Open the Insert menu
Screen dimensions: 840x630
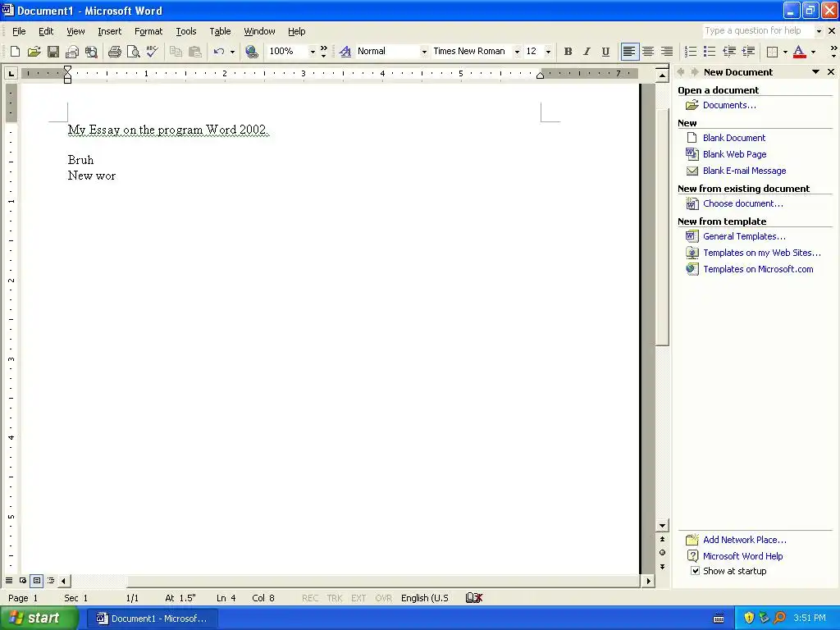coord(109,31)
